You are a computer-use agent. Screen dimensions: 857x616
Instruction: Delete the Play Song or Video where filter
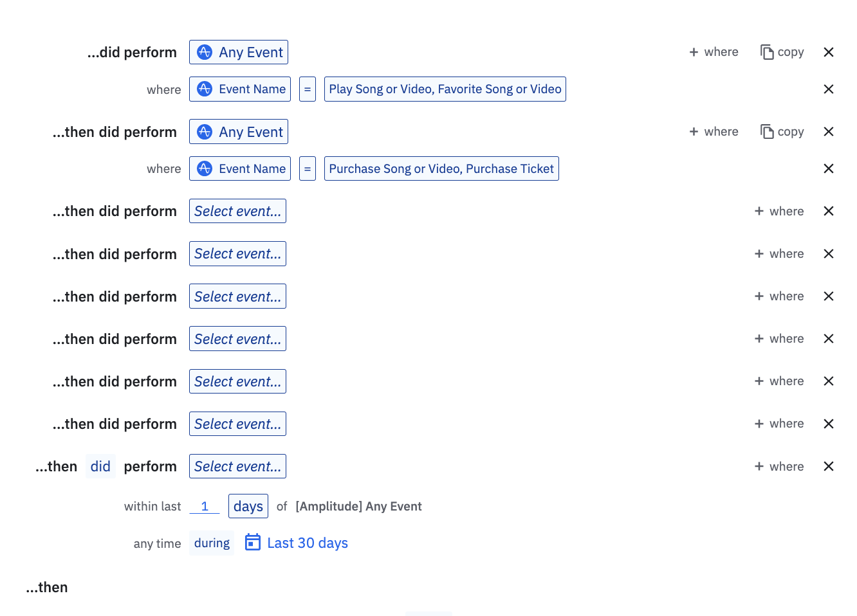pos(829,89)
